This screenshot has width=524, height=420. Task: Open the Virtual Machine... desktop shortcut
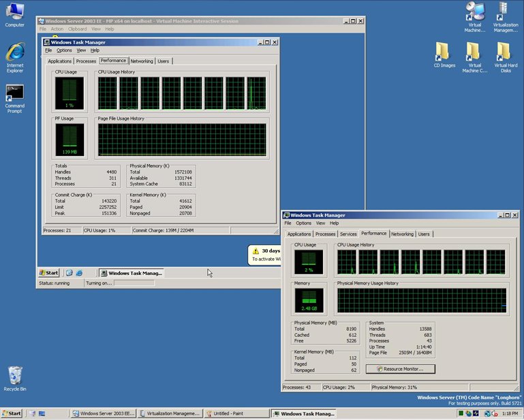(x=475, y=17)
